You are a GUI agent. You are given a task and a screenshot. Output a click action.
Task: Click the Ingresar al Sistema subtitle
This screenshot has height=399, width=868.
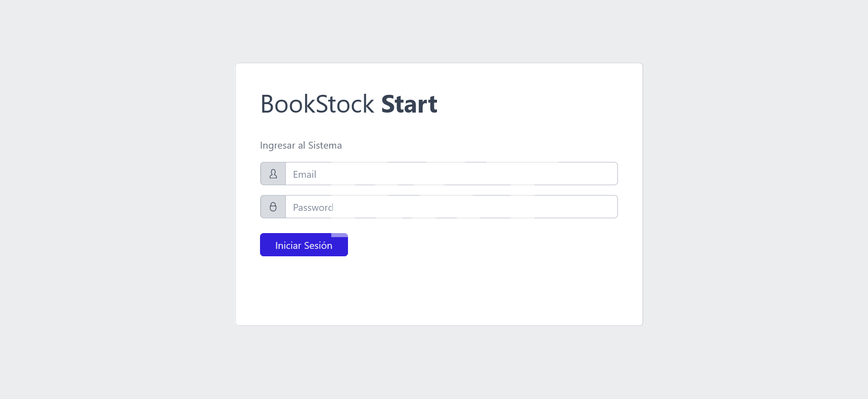301,145
